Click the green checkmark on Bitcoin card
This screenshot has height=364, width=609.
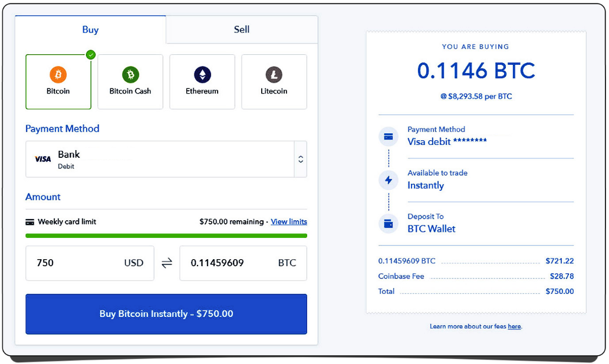click(x=90, y=55)
